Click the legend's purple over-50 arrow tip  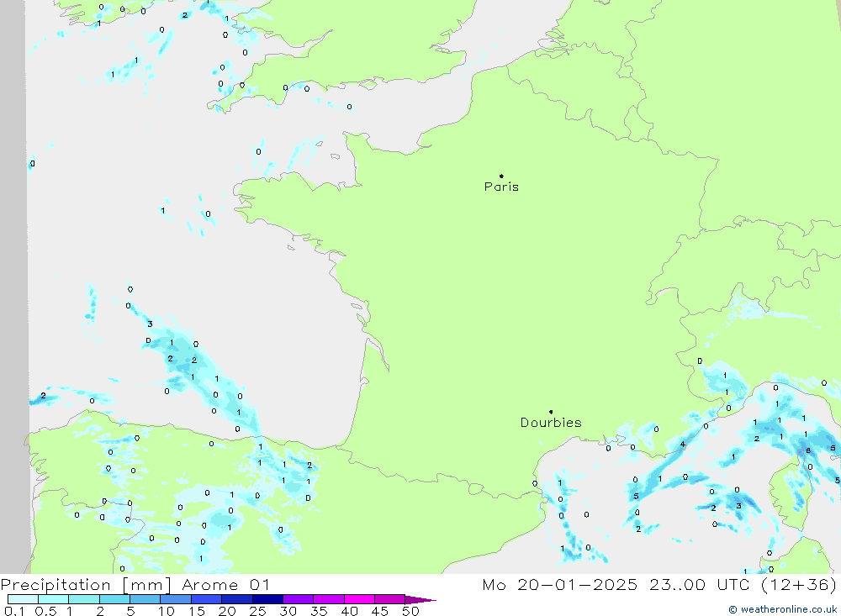[x=420, y=599]
